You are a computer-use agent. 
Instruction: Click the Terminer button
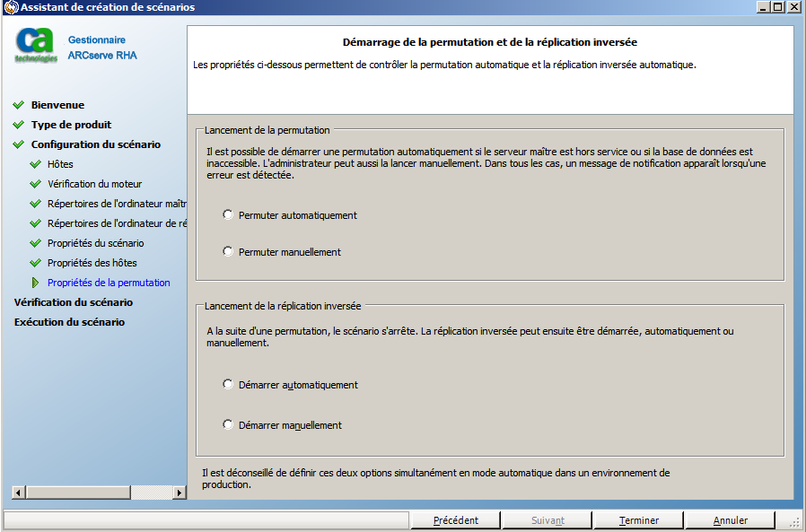(x=638, y=520)
